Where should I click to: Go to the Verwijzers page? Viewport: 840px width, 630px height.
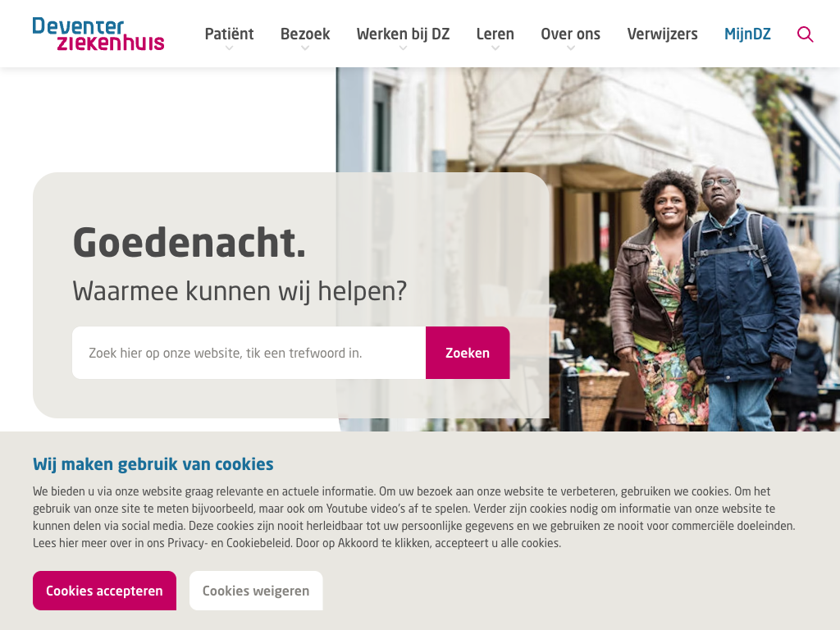663,34
